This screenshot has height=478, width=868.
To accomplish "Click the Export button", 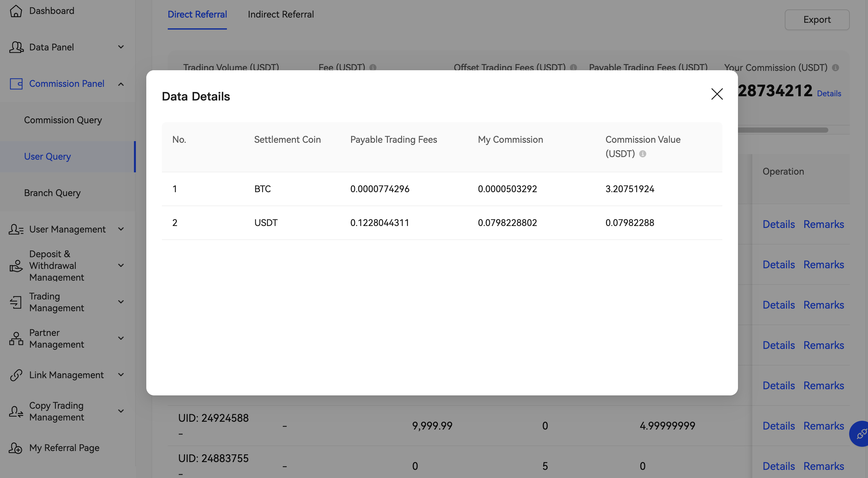I will point(817,20).
